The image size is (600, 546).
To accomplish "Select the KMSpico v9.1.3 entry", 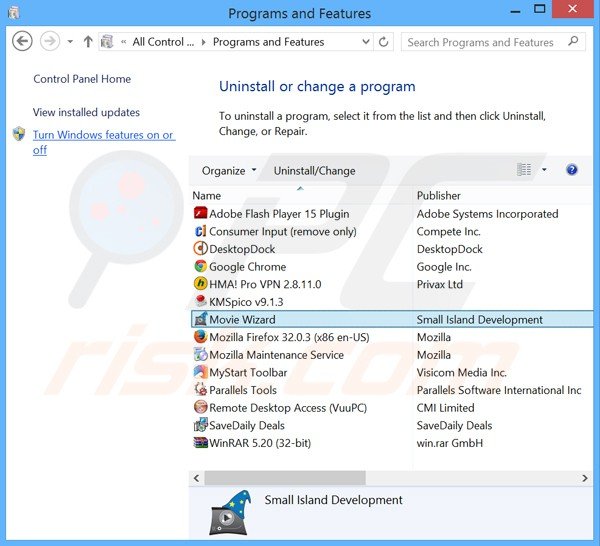I will (246, 302).
